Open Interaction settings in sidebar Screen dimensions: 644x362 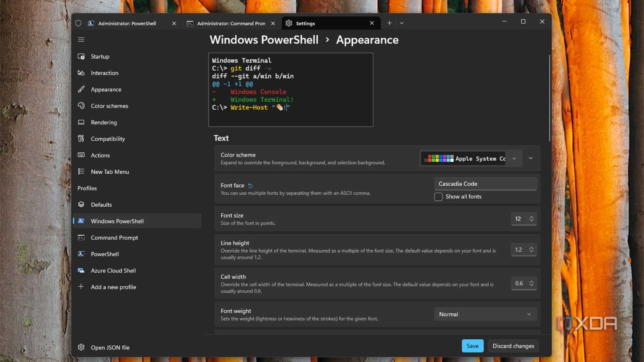click(x=137, y=73)
